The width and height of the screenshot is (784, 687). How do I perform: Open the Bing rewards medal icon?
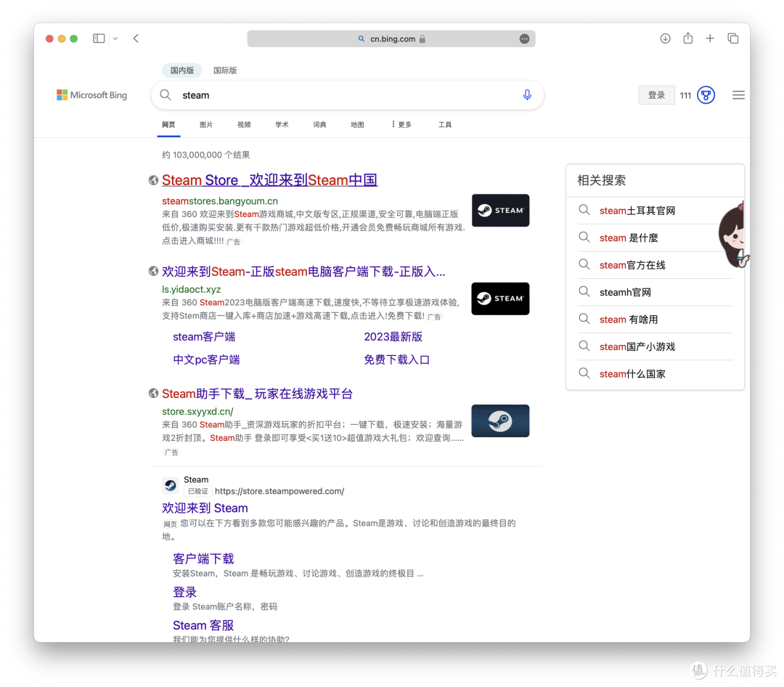pyautogui.click(x=706, y=95)
